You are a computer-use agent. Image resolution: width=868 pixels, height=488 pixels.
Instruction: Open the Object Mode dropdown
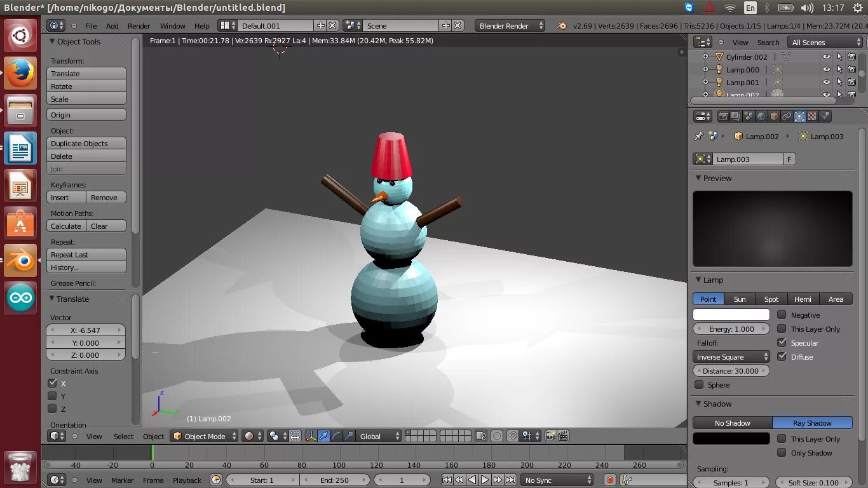(204, 436)
